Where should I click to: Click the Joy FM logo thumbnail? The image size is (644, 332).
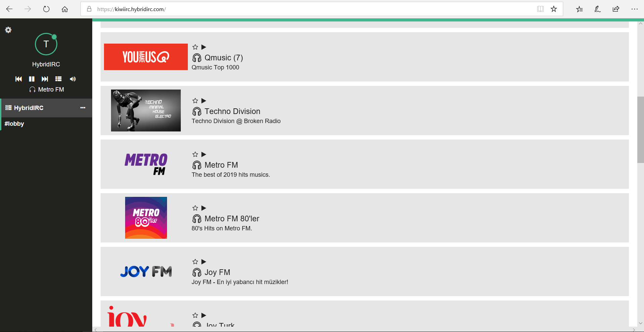tap(146, 271)
